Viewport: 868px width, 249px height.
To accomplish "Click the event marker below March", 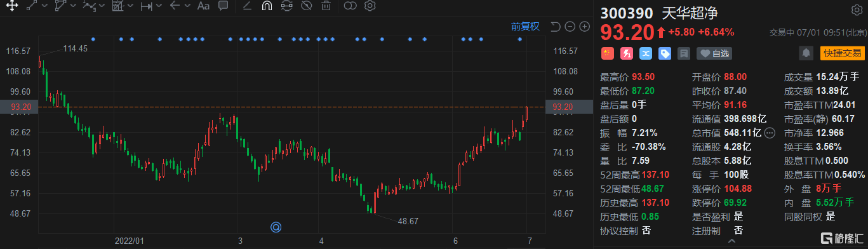I will tap(276, 227).
